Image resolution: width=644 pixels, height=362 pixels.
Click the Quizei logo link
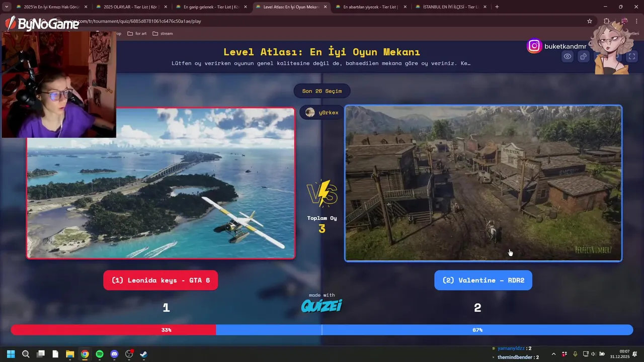[x=321, y=306]
